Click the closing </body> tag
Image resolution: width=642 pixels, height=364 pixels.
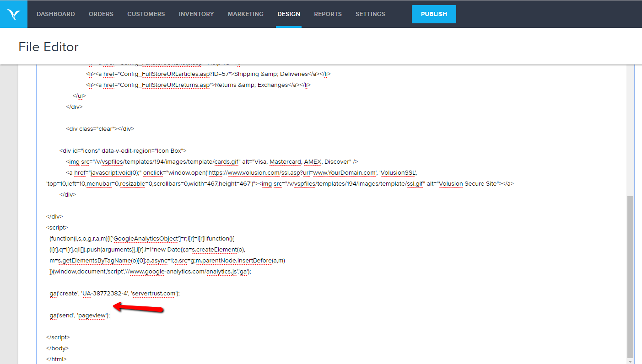pos(57,348)
